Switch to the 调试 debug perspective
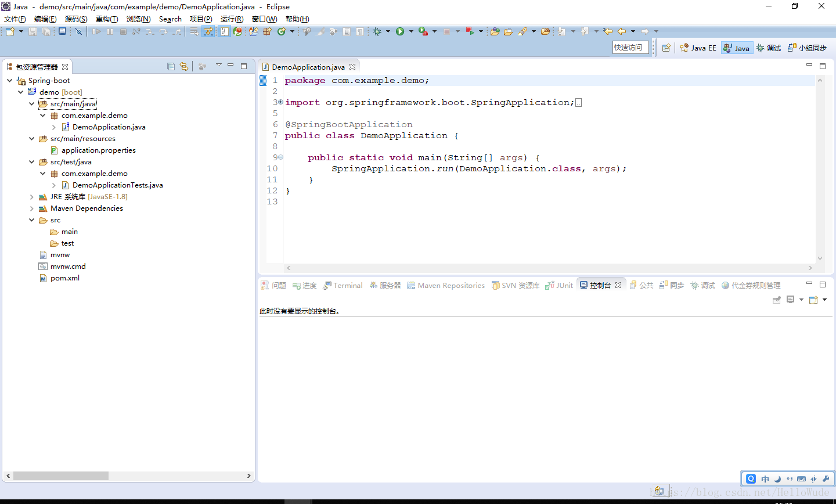 768,48
